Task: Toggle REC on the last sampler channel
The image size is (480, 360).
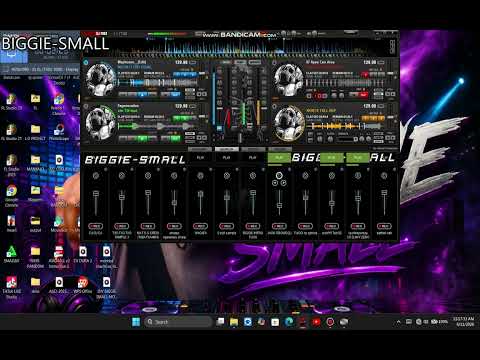Action: pyautogui.click(x=384, y=226)
